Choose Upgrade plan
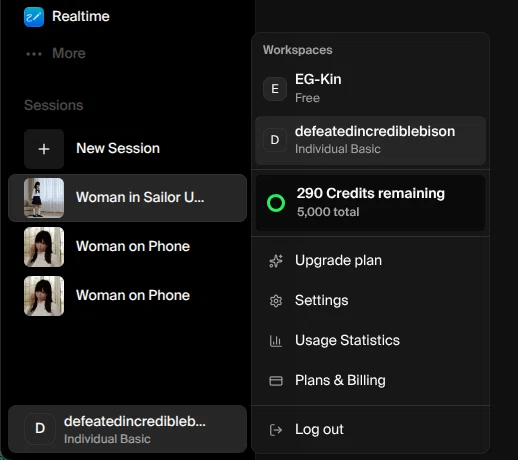The height and width of the screenshot is (460, 518). [x=370, y=261]
